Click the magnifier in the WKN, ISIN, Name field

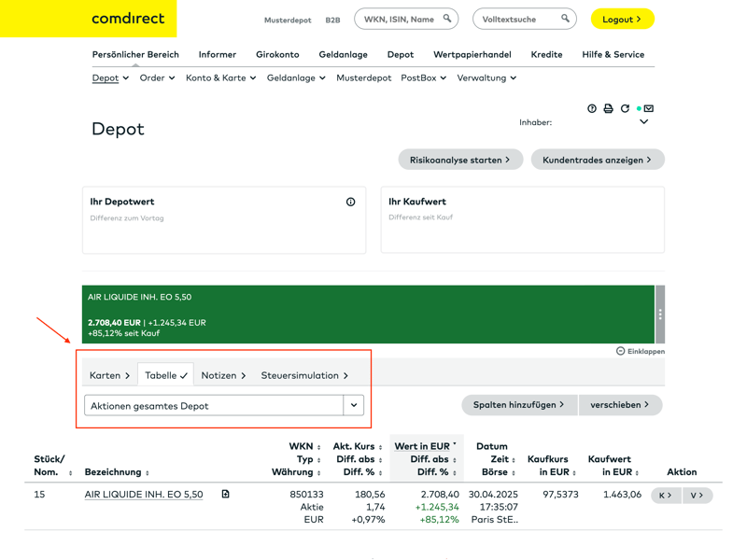tap(447, 18)
